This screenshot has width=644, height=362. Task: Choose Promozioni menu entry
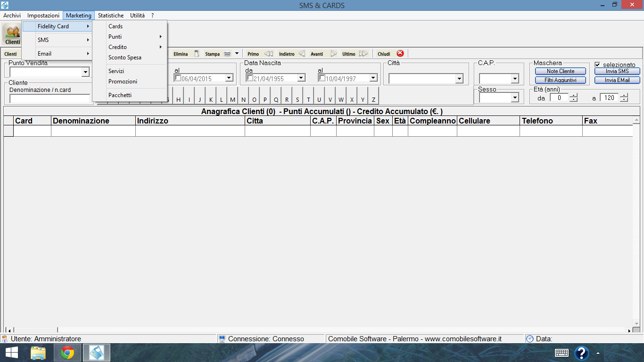pyautogui.click(x=130, y=82)
